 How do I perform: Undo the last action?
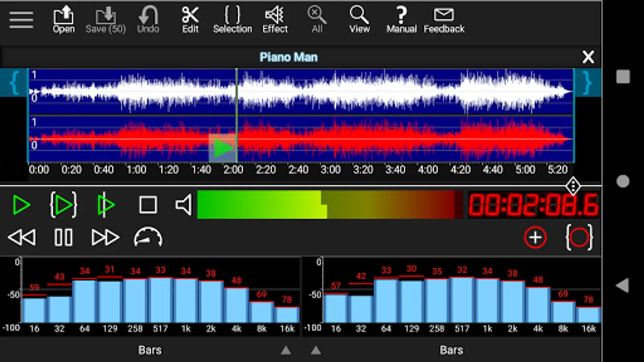click(148, 20)
